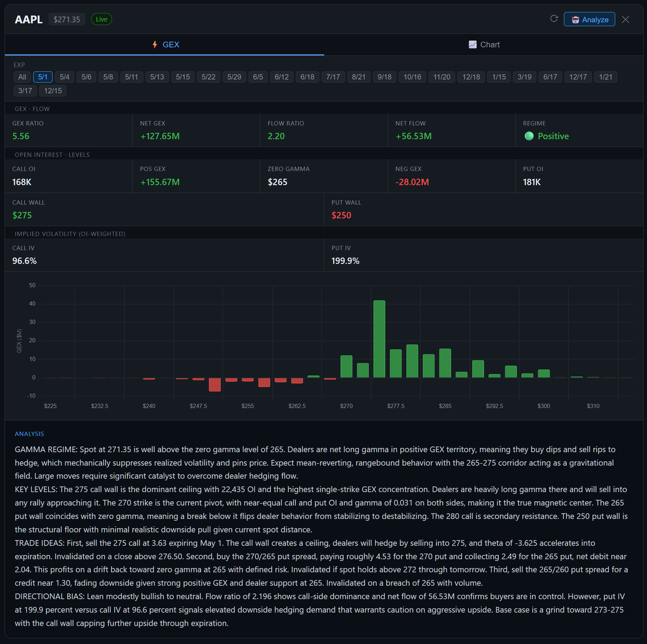647x644 pixels.
Task: Pick the 6/17 expiration chip
Action: (x=550, y=77)
